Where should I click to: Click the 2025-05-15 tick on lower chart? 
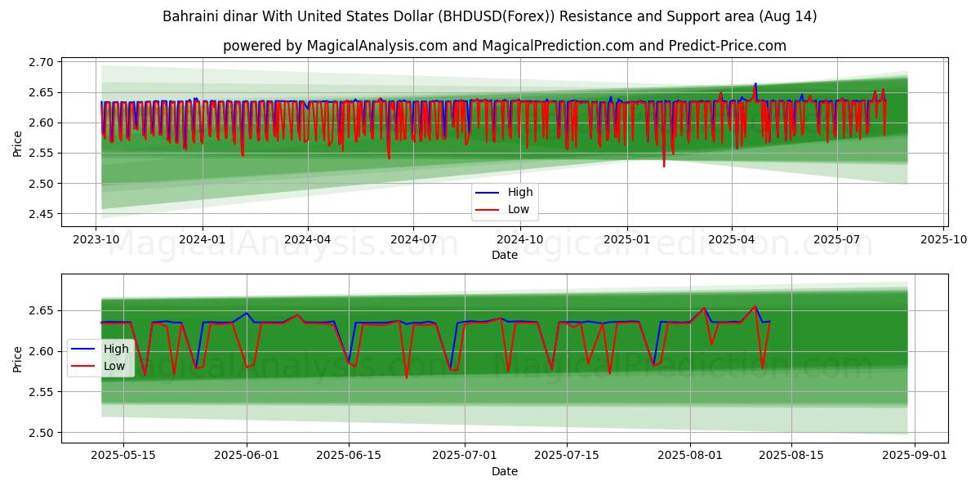(123, 456)
